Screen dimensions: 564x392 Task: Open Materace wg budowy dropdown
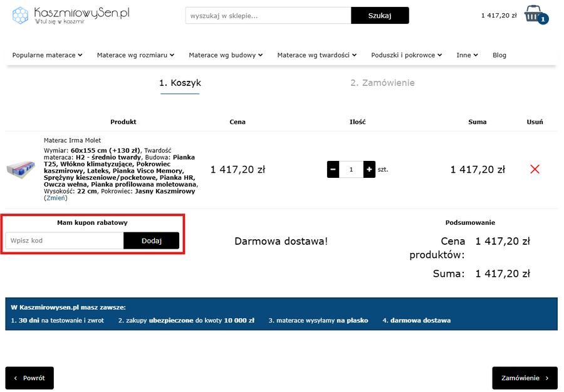point(226,55)
